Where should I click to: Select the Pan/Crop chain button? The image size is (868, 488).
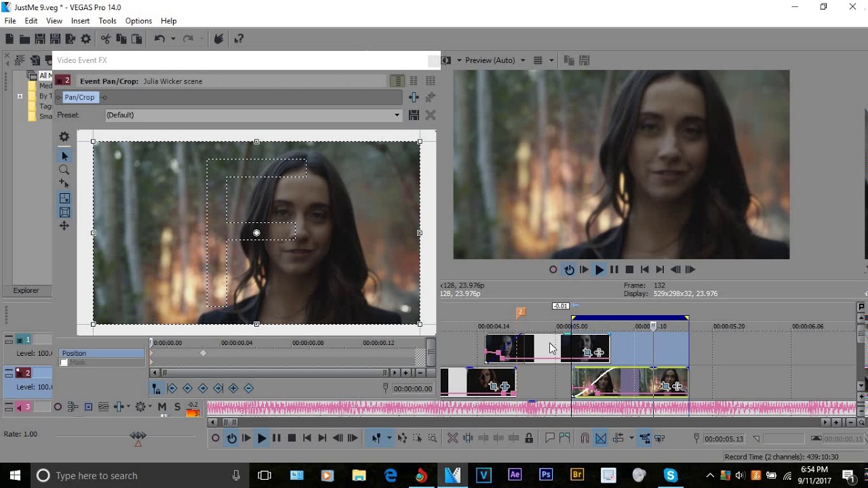(79, 98)
